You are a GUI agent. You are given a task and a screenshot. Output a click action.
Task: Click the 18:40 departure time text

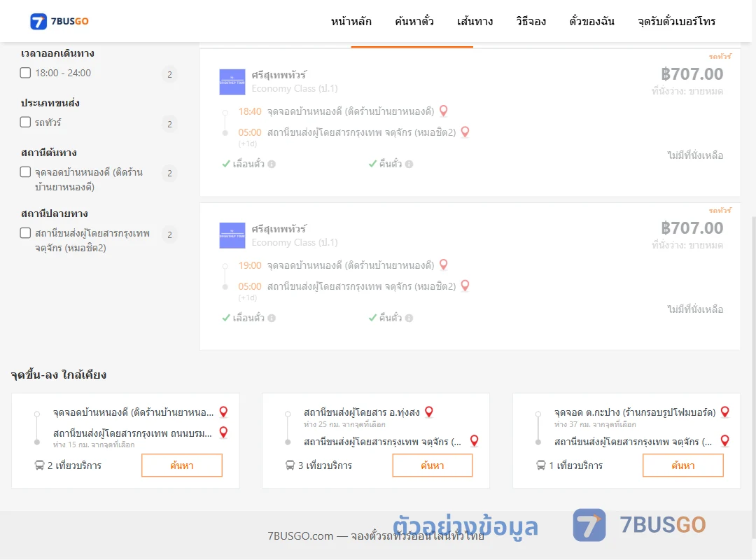pos(250,111)
